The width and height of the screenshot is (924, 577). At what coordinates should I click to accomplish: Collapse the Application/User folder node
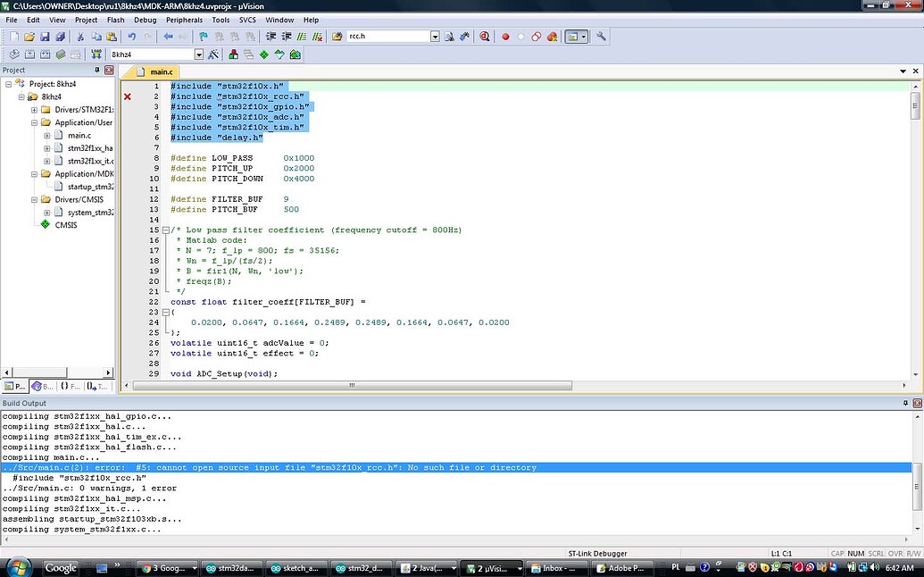point(35,122)
